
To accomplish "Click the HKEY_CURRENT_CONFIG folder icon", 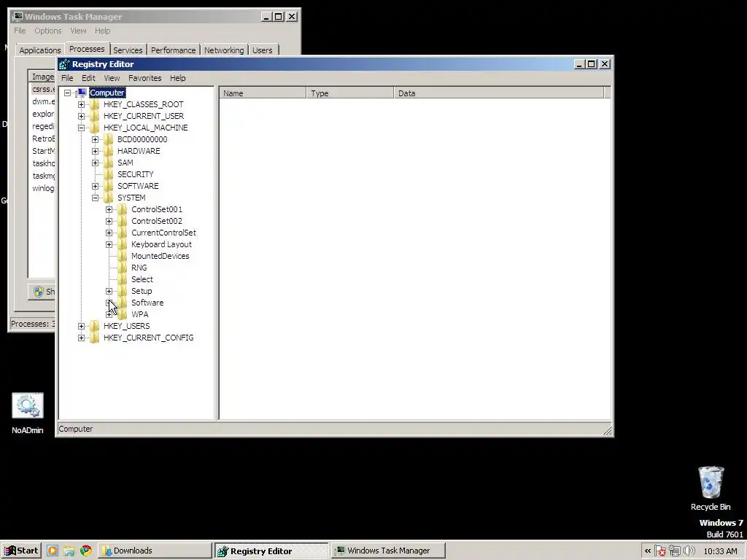I will coord(95,338).
